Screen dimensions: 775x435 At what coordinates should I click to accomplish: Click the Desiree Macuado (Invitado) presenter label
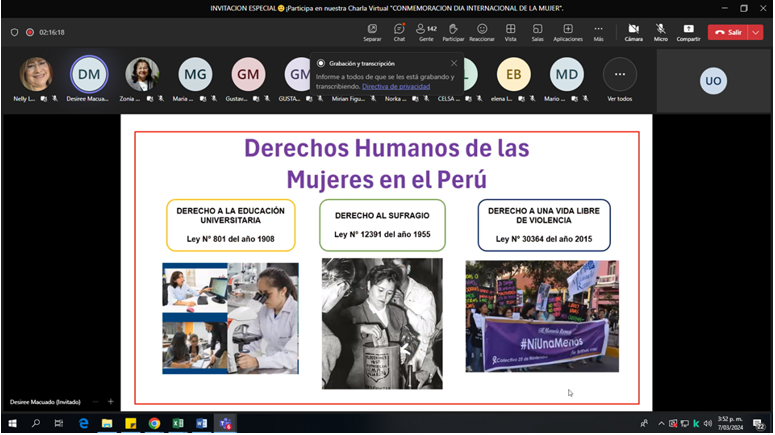coord(45,402)
